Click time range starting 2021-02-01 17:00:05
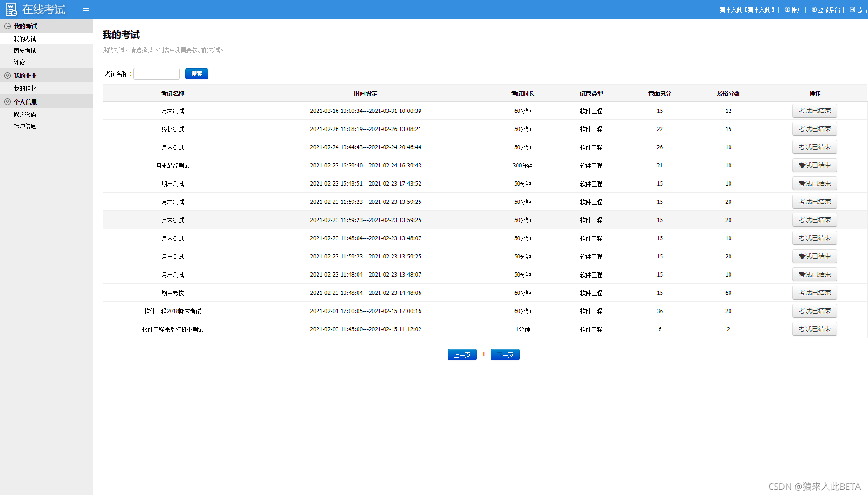Screen dimensions: 868x495 (365, 311)
